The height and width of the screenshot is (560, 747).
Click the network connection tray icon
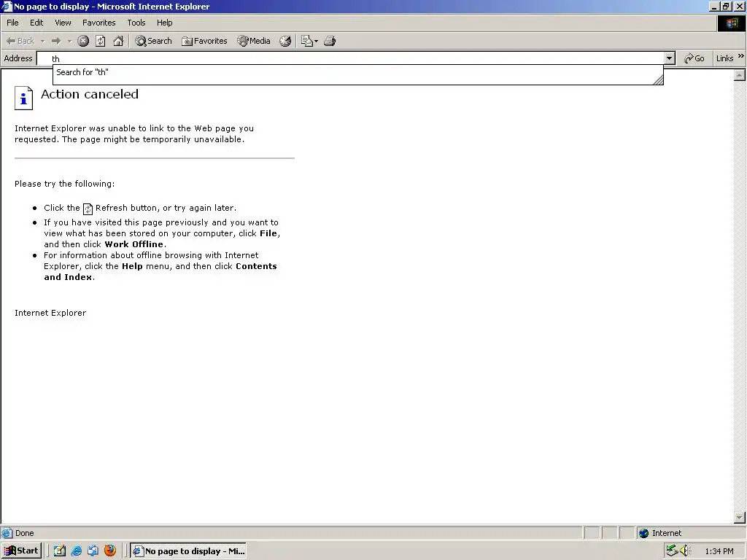pyautogui.click(x=672, y=551)
